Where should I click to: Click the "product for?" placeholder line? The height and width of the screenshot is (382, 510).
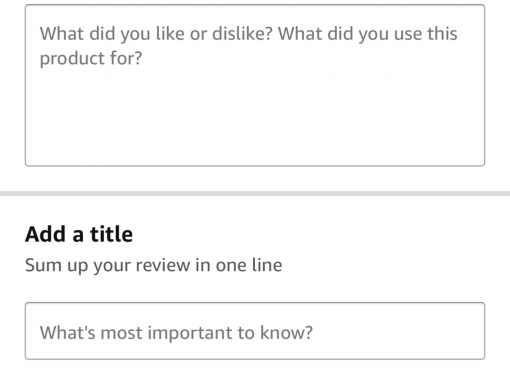[x=91, y=59]
